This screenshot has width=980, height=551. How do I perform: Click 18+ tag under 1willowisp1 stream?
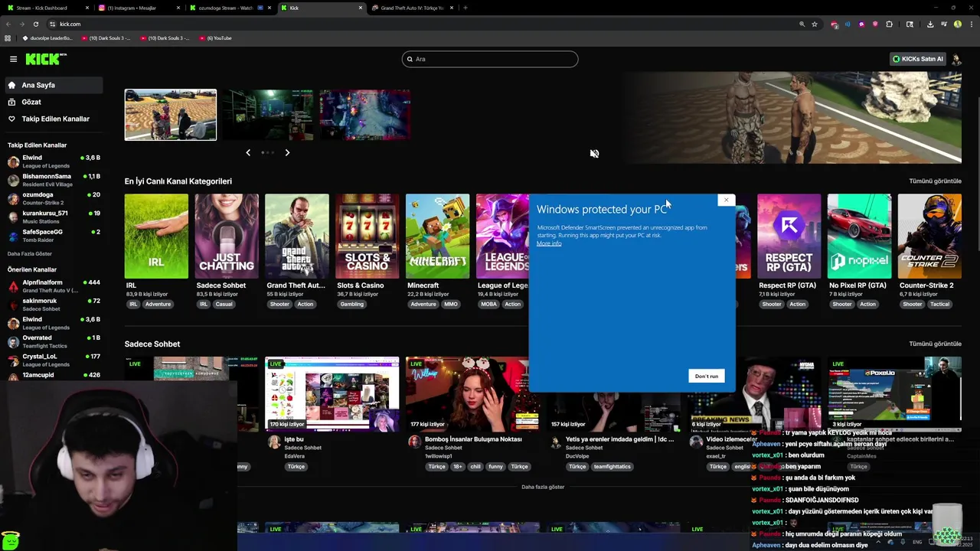click(457, 466)
